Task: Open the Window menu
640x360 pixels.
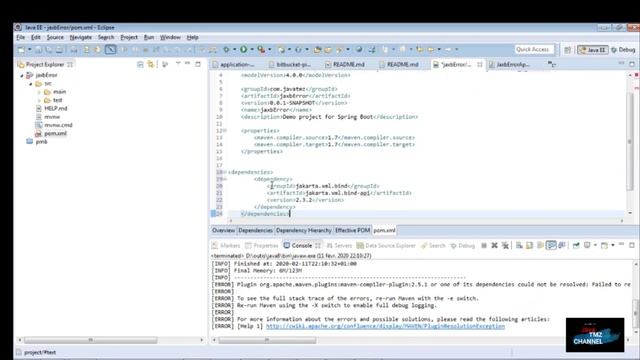Action: tap(170, 37)
